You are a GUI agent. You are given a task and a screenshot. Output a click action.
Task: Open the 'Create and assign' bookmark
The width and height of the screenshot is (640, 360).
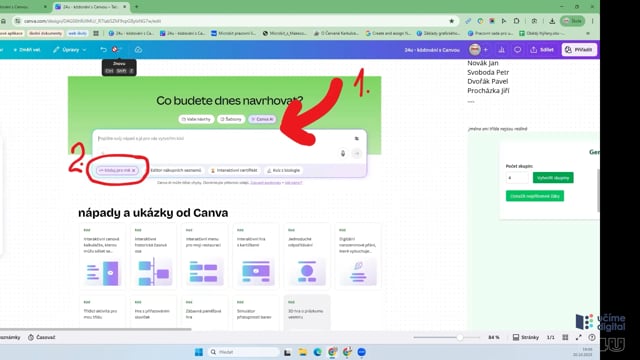[x=388, y=33]
